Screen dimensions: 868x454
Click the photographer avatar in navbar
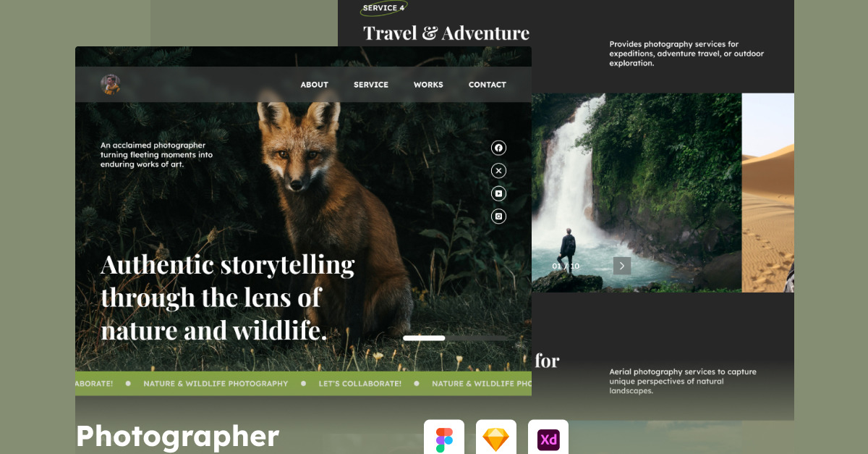111,85
